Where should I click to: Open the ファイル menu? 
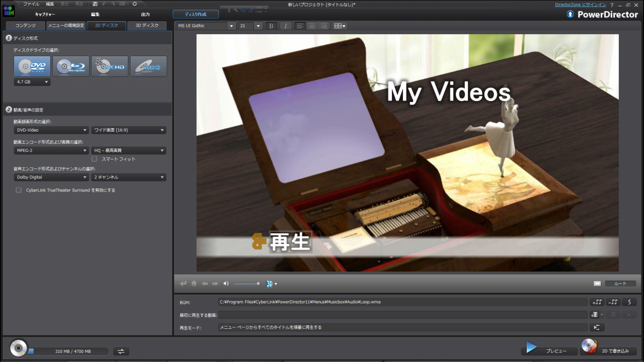pos(31,4)
